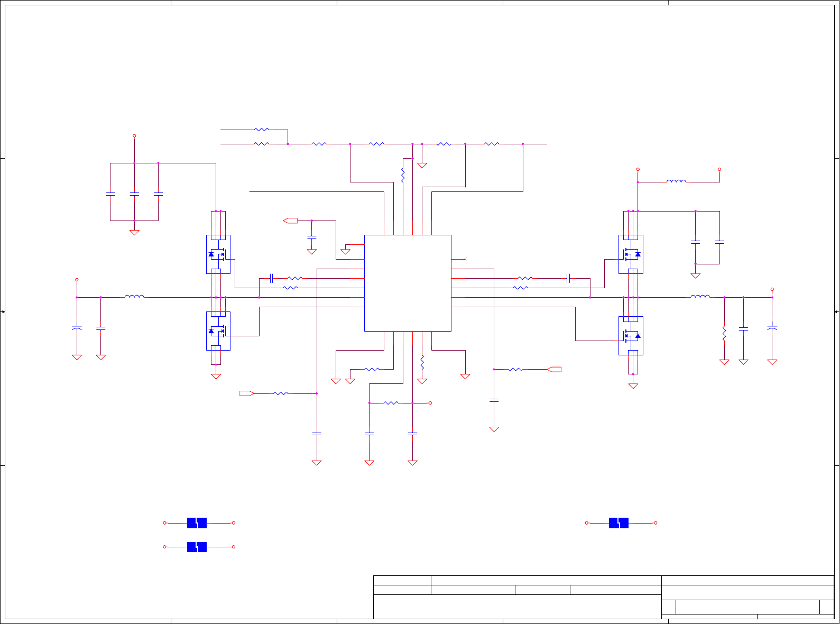Select the resistor on the topmost short wire

262,129
